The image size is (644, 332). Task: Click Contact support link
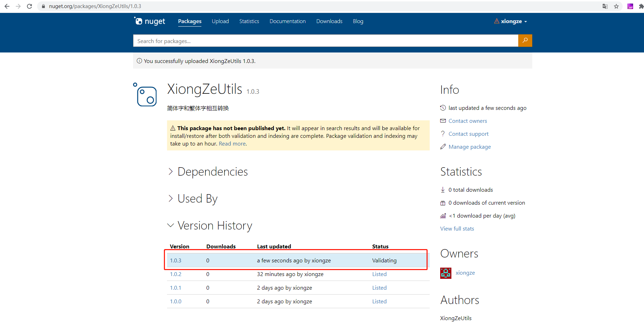point(469,134)
